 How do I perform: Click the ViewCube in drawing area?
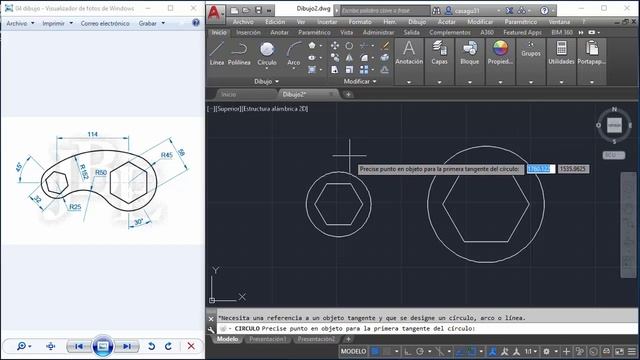614,125
